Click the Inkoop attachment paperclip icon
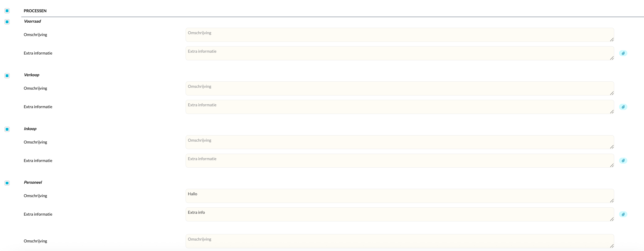The height and width of the screenshot is (251, 644). 623,160
